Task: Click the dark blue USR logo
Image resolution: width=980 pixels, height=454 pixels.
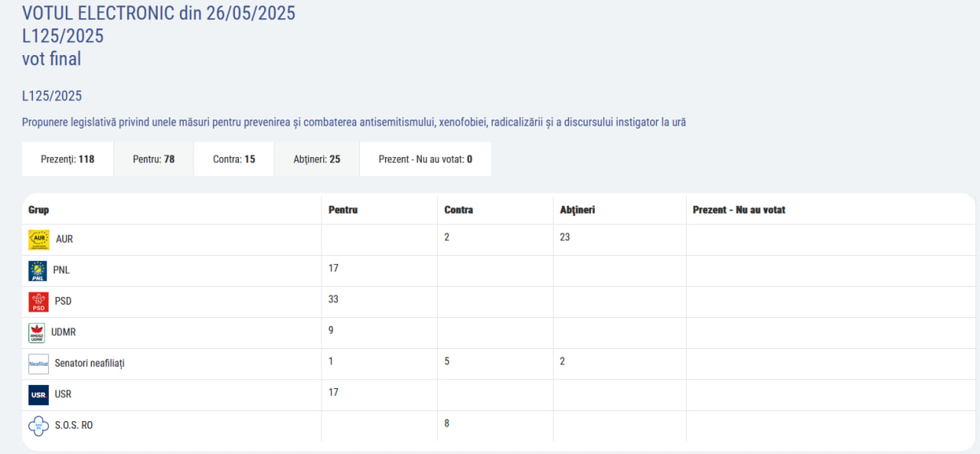Action: coord(38,394)
